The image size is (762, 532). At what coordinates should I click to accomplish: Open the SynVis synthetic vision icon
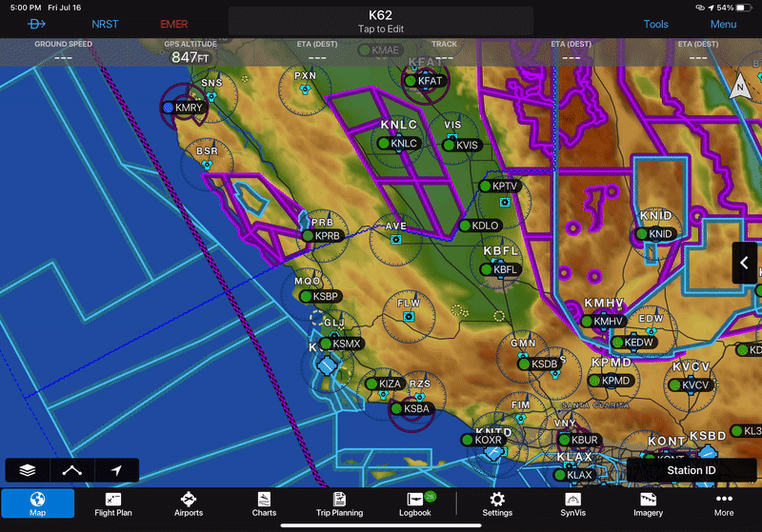573,503
